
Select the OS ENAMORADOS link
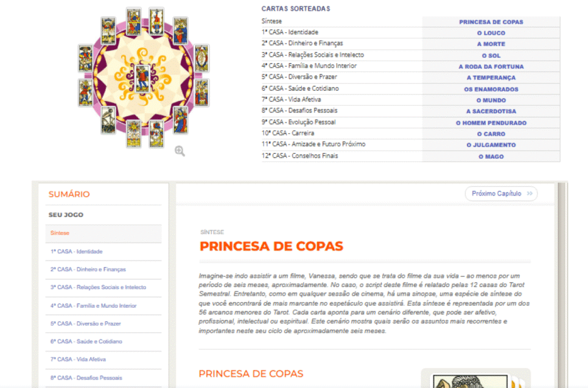click(491, 89)
